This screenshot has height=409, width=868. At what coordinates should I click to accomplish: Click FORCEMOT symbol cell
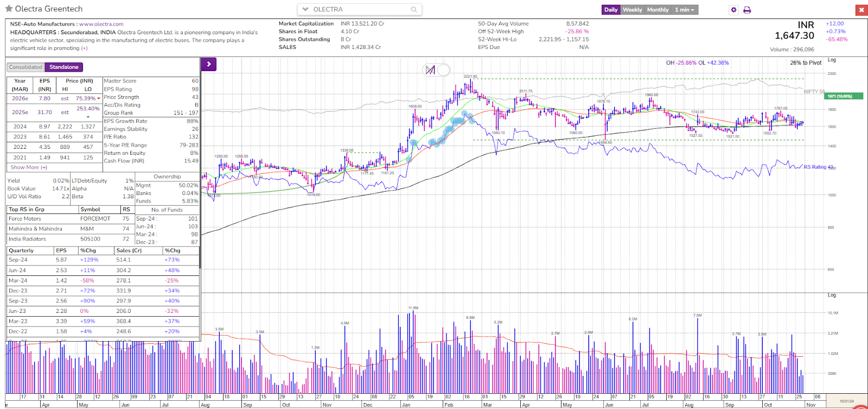(95, 219)
